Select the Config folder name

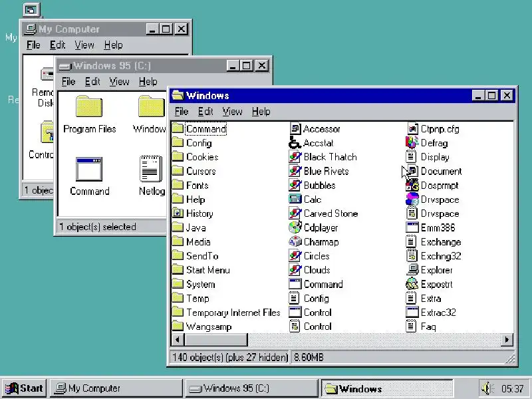click(199, 143)
